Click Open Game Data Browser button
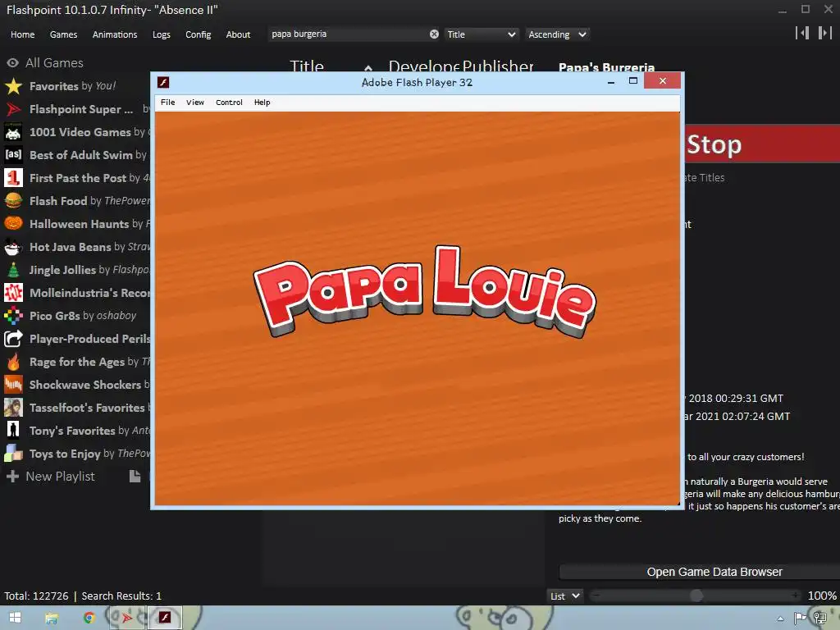 700,572
